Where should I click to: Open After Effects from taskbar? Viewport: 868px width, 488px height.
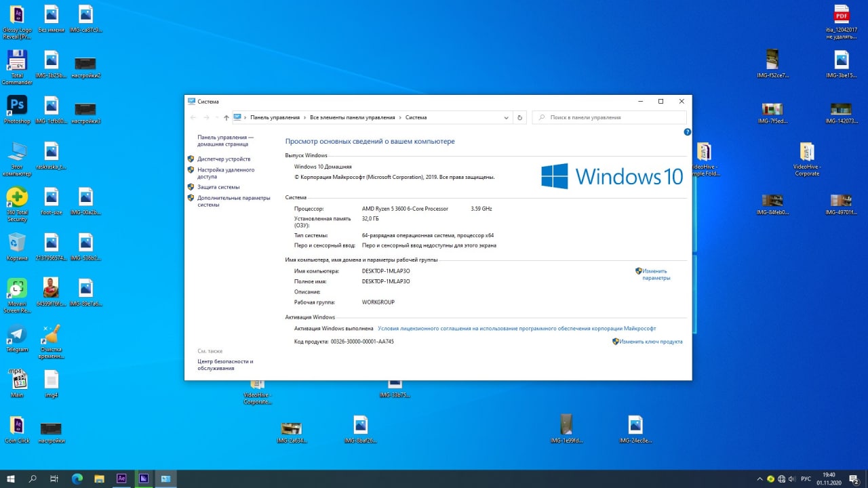121,479
